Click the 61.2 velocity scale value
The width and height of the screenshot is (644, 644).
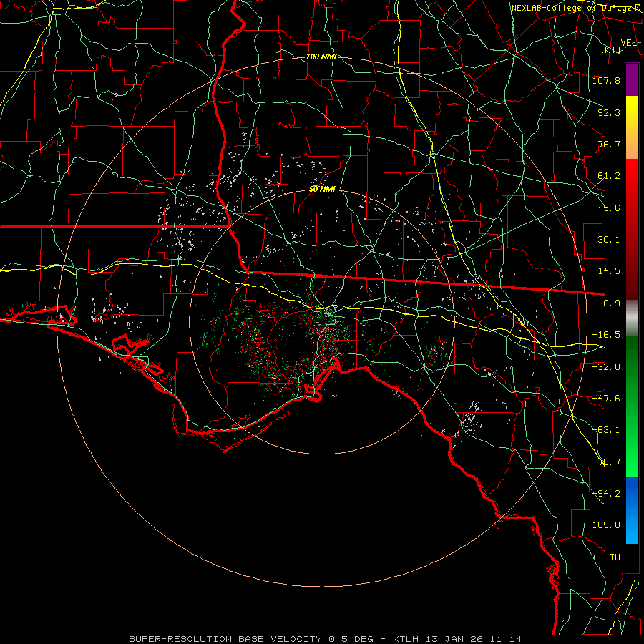pos(609,176)
